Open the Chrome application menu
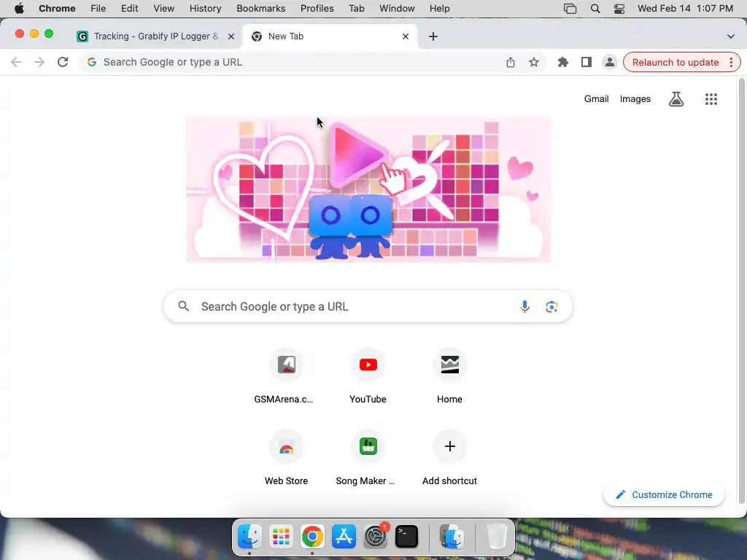 pyautogui.click(x=57, y=9)
